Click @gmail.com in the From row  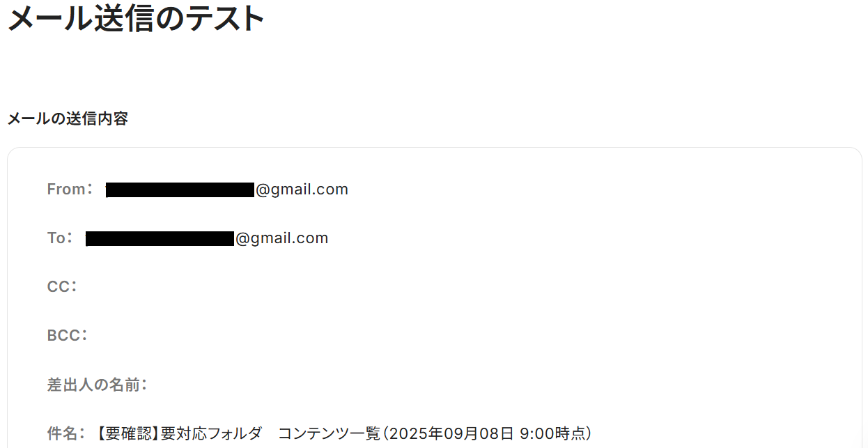(x=302, y=190)
